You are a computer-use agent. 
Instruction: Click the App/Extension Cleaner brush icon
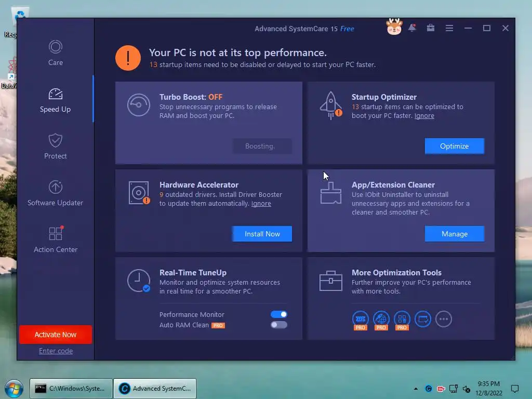(x=331, y=193)
